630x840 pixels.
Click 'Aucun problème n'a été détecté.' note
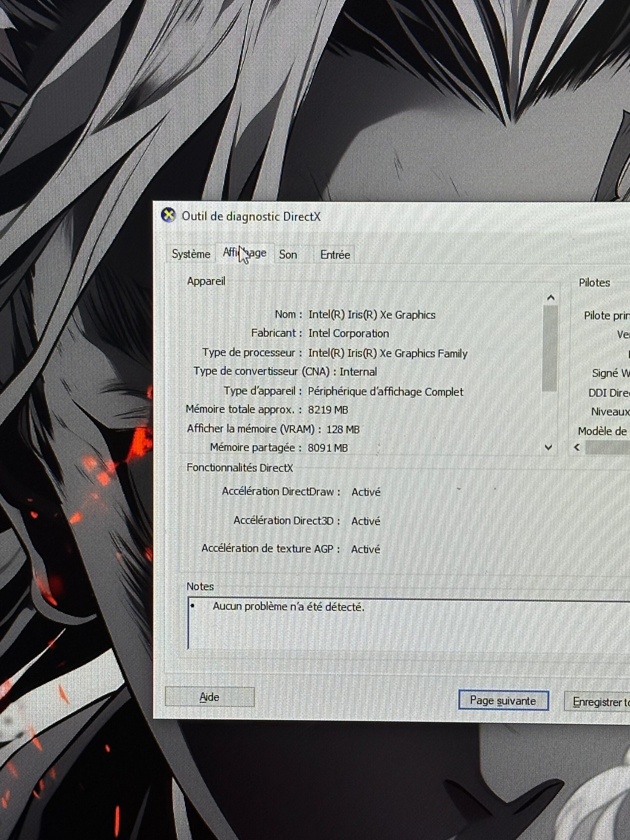click(289, 606)
